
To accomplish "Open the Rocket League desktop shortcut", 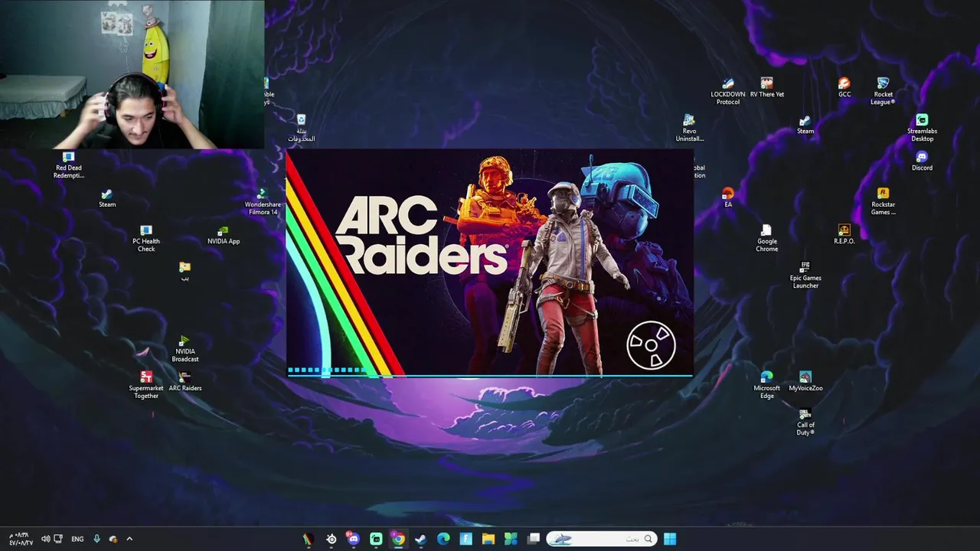I will pos(883,91).
